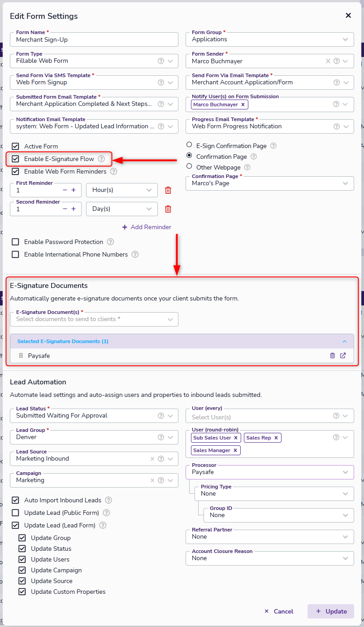Remove the Sales Manager user tag

pos(235,450)
